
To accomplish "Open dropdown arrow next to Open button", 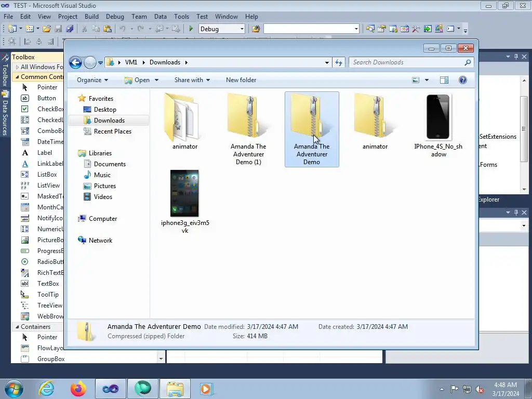I will pos(156,80).
